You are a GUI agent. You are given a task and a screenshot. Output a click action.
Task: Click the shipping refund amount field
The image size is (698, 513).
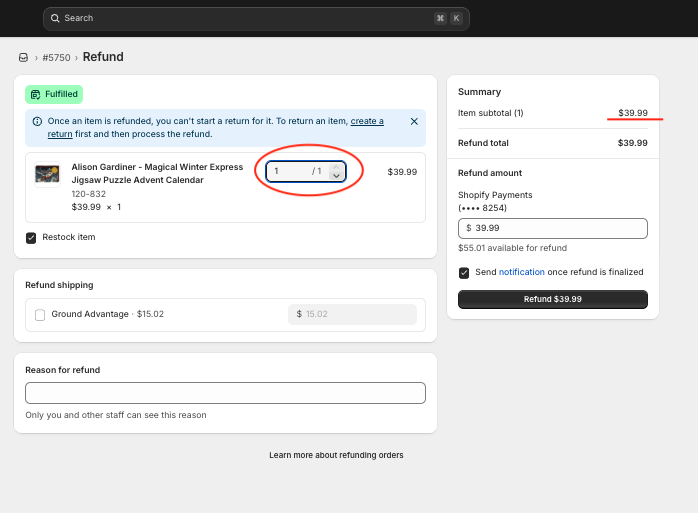click(352, 314)
